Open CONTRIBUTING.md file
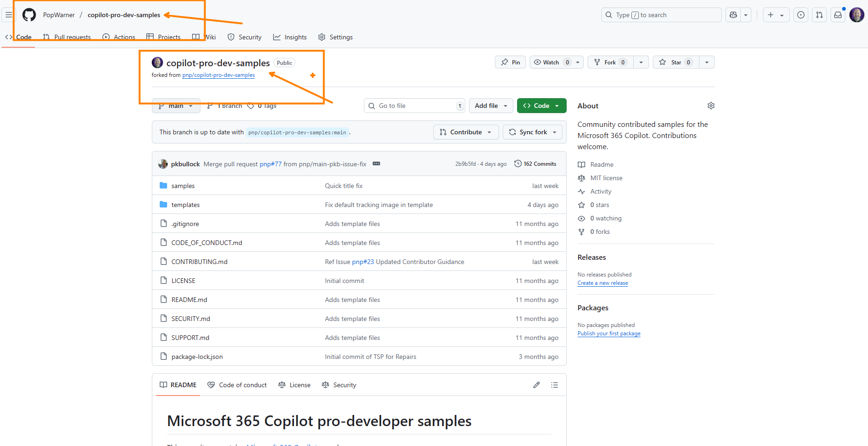868x446 pixels. pyautogui.click(x=200, y=262)
